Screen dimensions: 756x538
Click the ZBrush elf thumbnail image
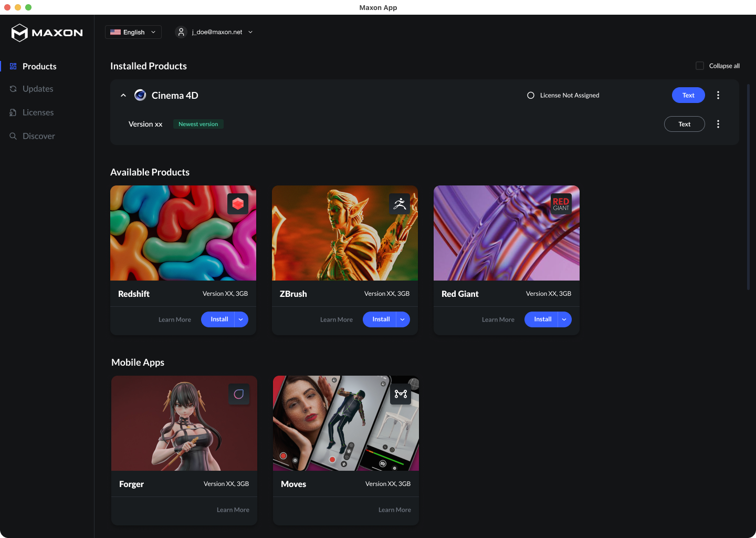click(345, 233)
